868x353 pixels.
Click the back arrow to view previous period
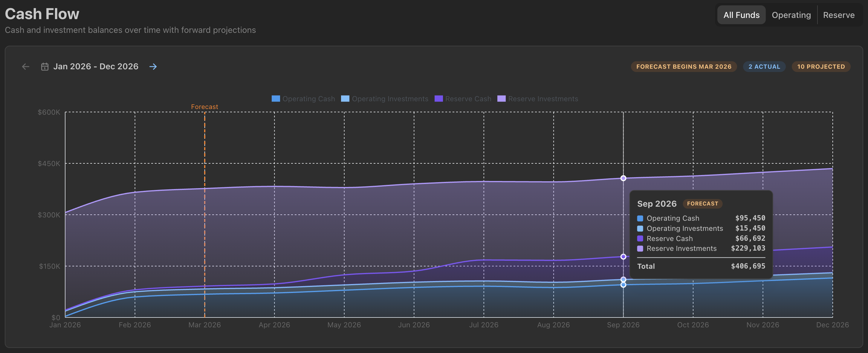pyautogui.click(x=25, y=66)
